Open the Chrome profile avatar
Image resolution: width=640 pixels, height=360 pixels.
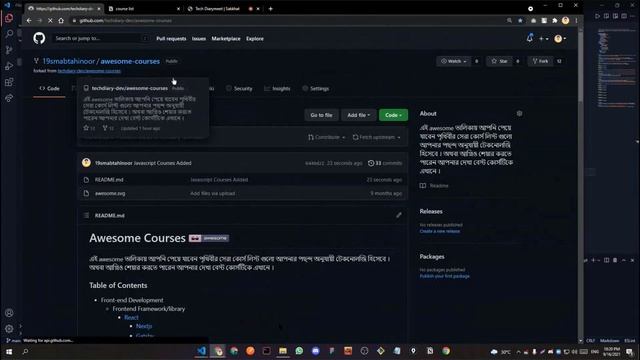pyautogui.click(x=565, y=20)
